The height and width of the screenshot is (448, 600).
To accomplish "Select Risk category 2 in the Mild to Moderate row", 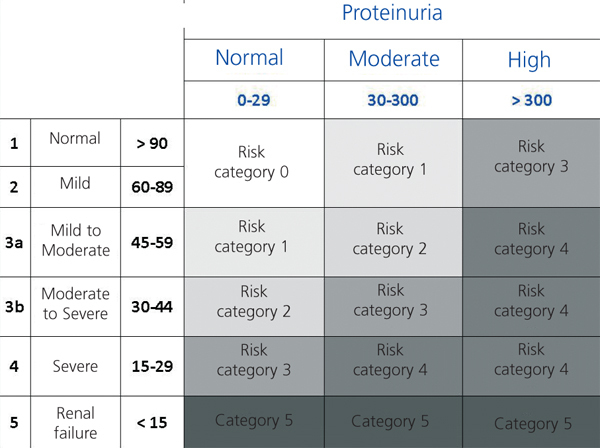I will point(391,238).
